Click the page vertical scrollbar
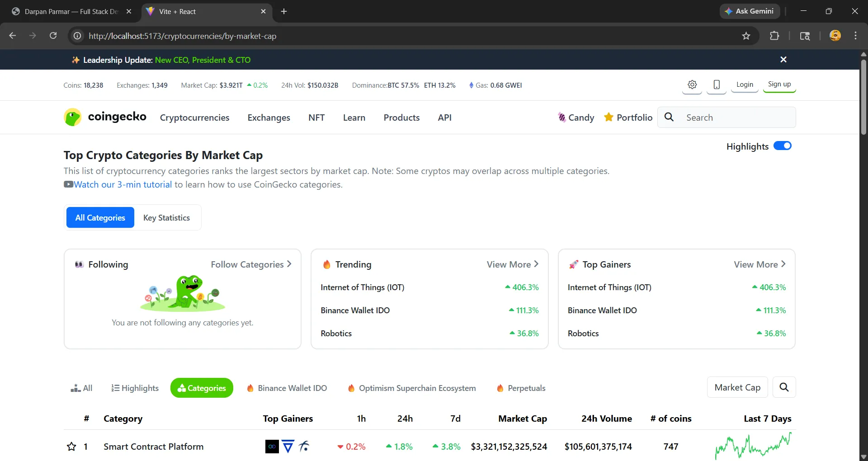The height and width of the screenshot is (461, 868). tap(863, 97)
